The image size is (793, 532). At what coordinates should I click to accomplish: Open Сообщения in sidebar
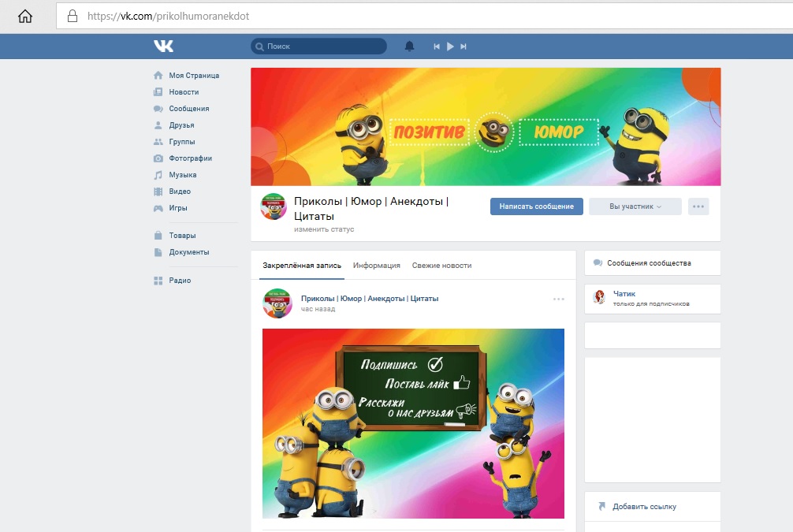(x=189, y=109)
